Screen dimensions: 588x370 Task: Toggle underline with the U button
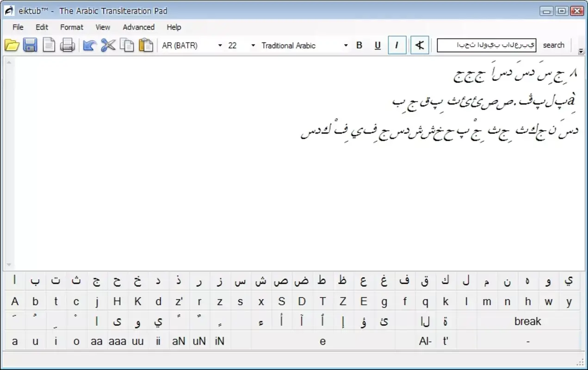378,45
